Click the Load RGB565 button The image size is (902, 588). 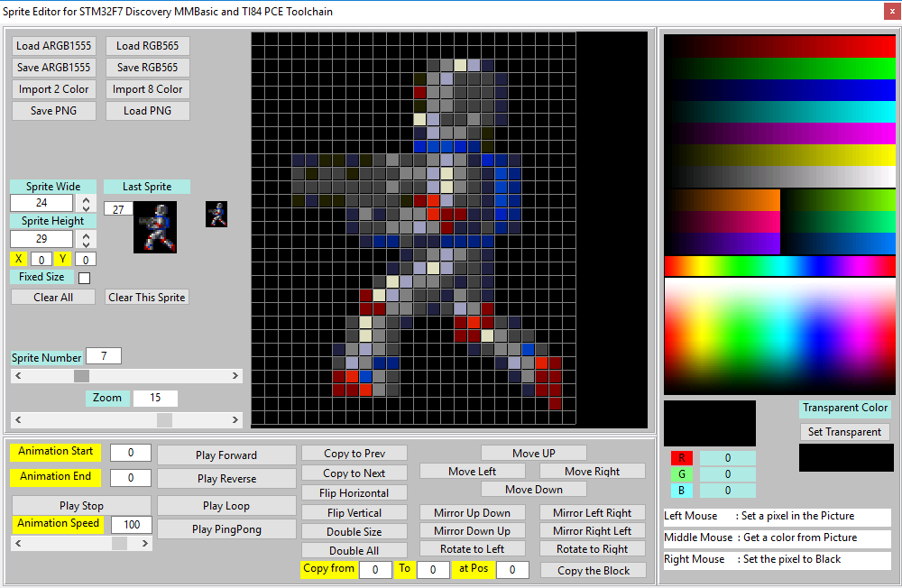pos(147,46)
